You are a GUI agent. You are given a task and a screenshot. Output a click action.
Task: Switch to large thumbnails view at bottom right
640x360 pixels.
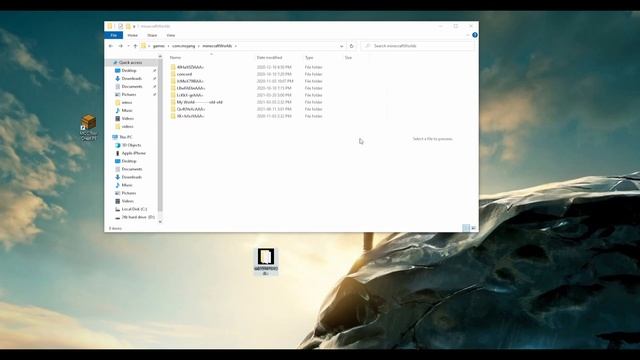pyautogui.click(x=473, y=228)
